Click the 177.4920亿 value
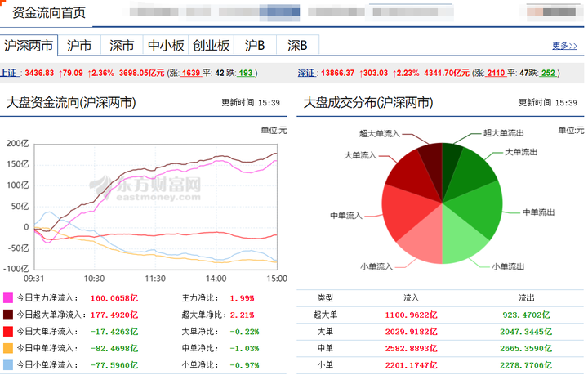The width and height of the screenshot is (588, 375). click(114, 315)
